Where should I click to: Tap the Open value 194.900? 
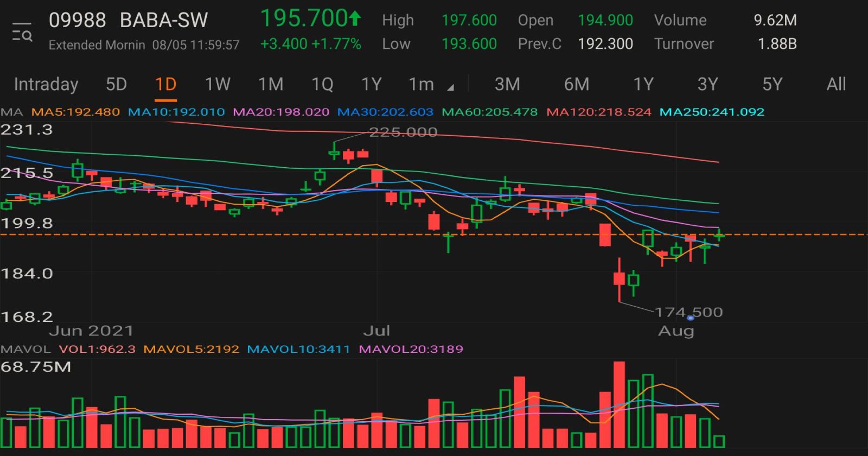pos(605,20)
